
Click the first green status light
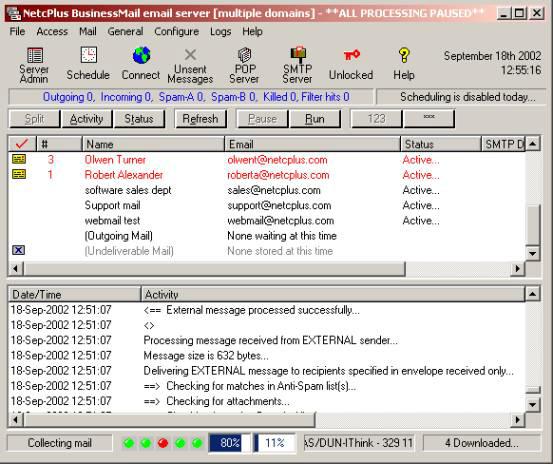click(x=128, y=443)
